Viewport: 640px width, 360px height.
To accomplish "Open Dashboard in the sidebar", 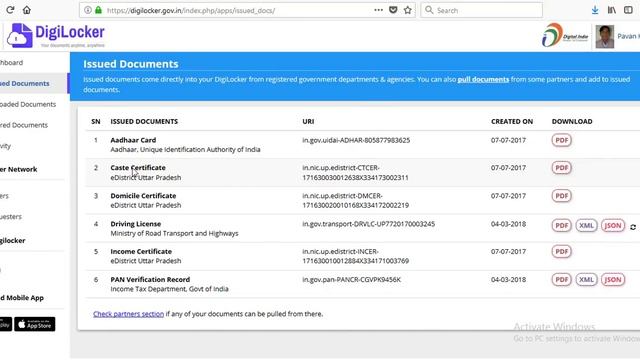I will tap(11, 62).
